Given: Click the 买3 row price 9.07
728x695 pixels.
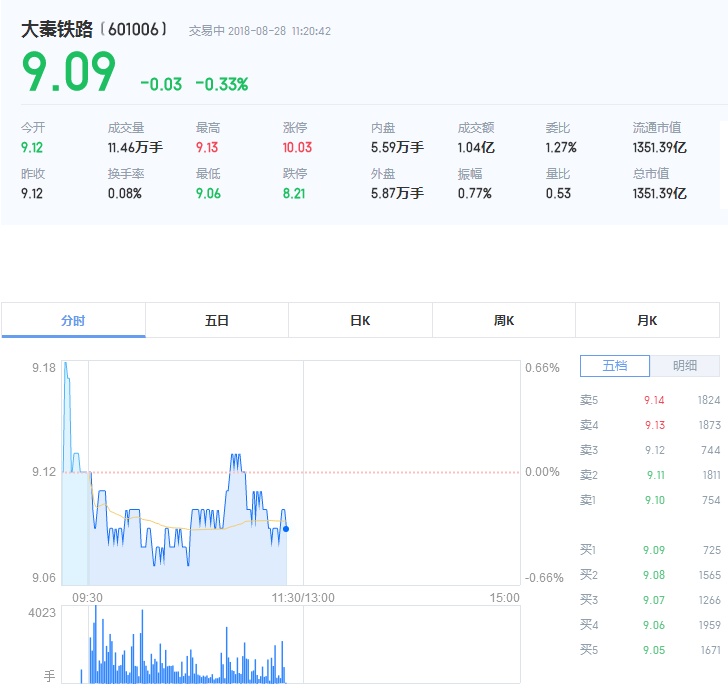Looking at the screenshot, I should 654,600.
